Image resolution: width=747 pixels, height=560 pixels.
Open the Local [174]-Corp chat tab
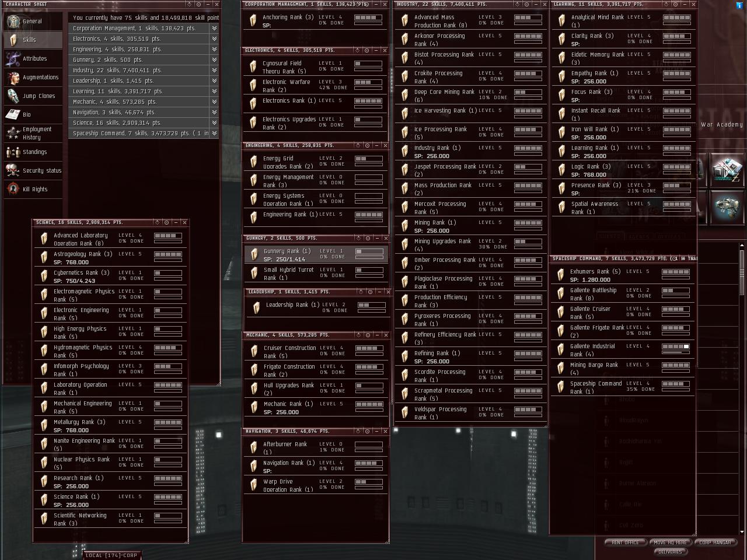pos(111,555)
